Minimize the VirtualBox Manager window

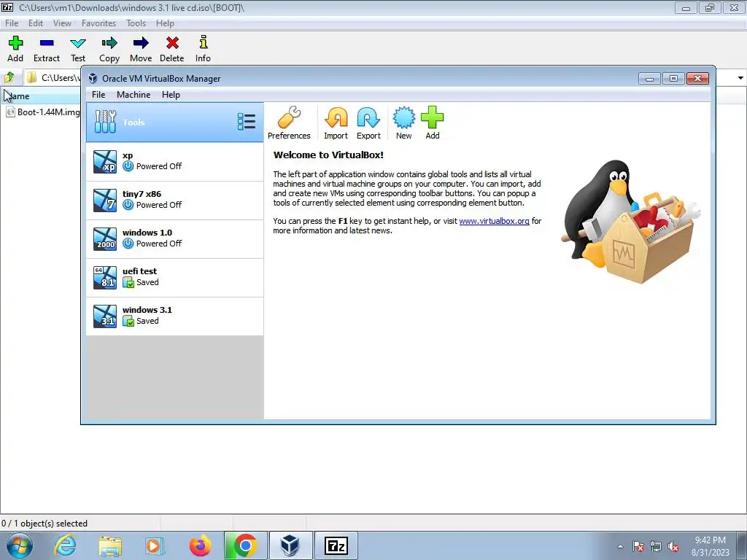[x=649, y=78]
